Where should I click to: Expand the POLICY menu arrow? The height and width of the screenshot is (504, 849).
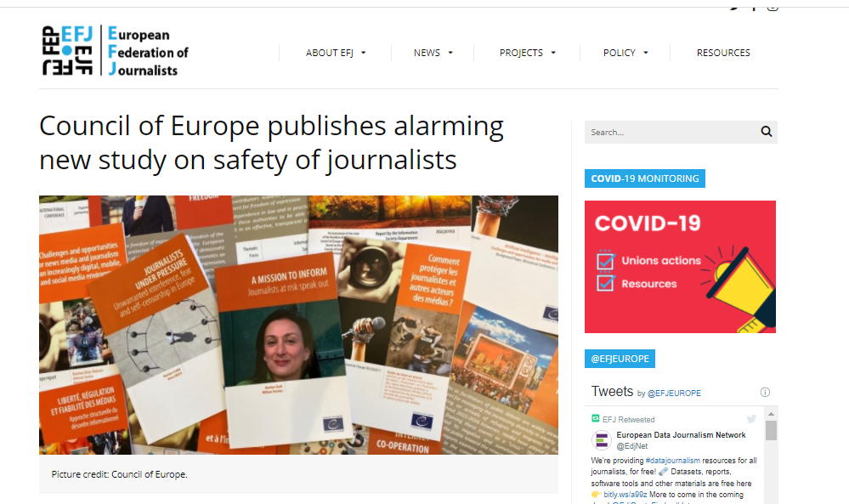pyautogui.click(x=645, y=53)
